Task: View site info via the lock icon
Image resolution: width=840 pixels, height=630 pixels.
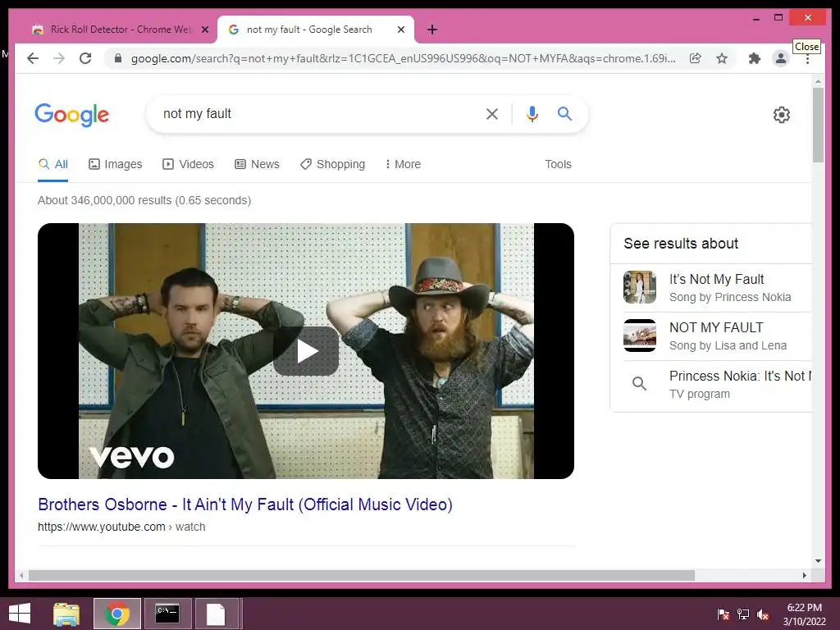Action: 118,58
